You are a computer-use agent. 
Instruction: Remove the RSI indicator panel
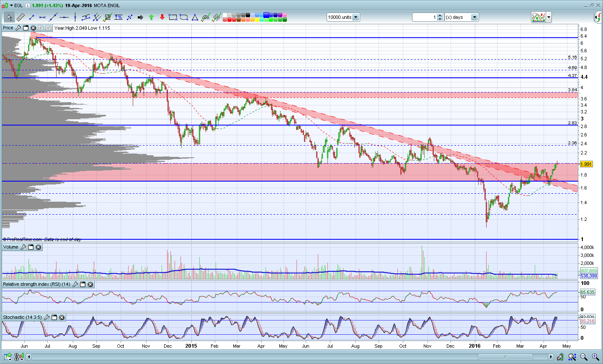pos(90,285)
